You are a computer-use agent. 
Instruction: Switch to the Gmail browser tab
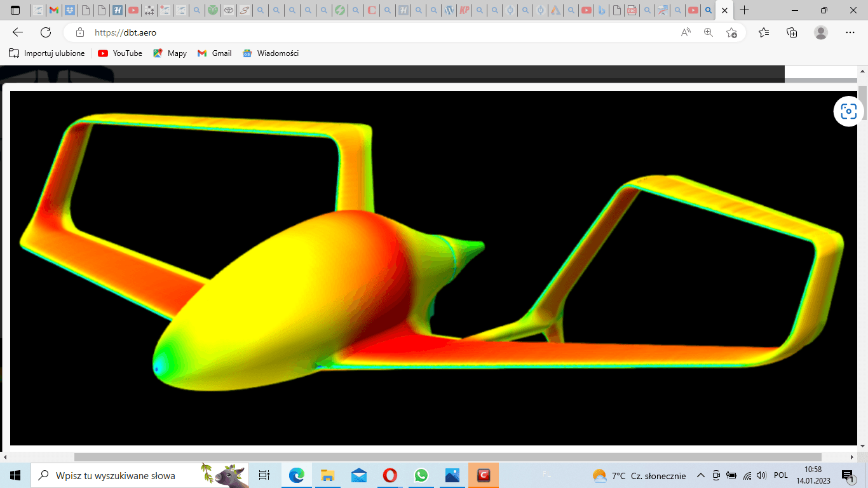coord(54,10)
